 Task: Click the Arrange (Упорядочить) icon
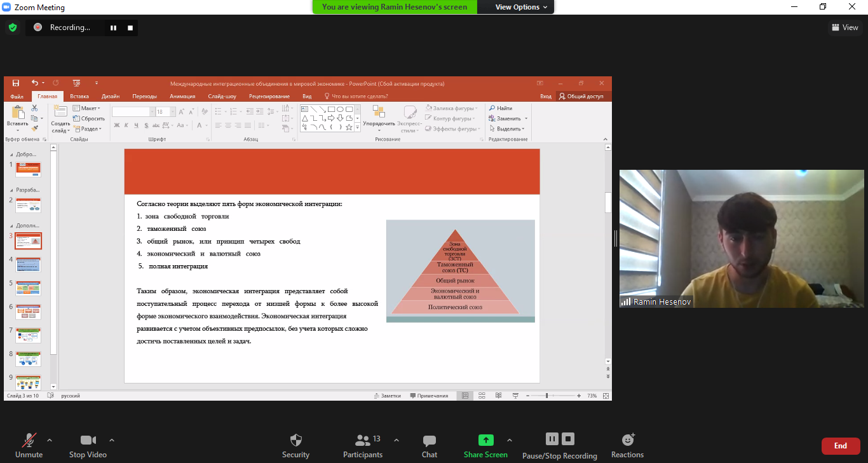(379, 112)
